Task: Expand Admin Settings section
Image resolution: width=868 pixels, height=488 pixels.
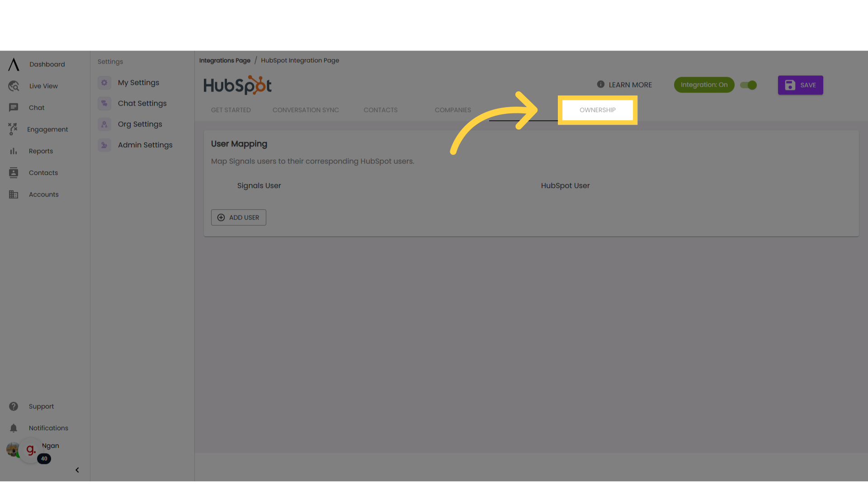Action: tap(144, 145)
